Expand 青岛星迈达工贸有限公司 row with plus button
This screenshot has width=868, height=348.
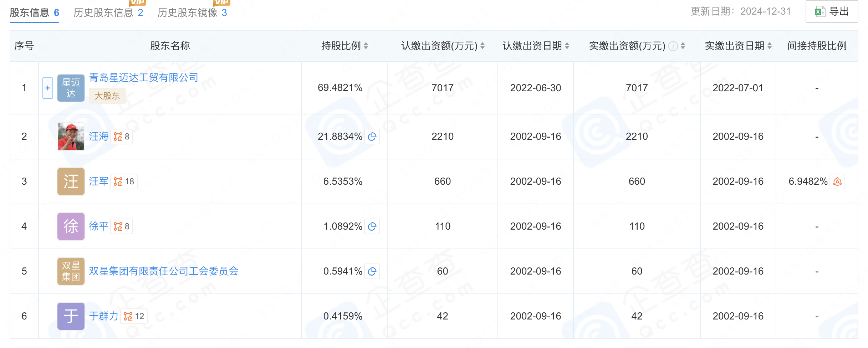point(48,88)
